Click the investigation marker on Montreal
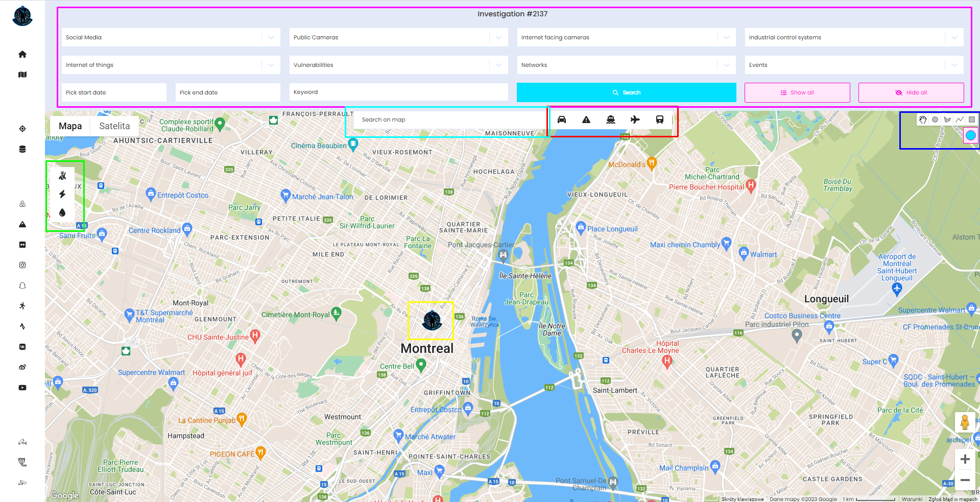 pos(432,320)
